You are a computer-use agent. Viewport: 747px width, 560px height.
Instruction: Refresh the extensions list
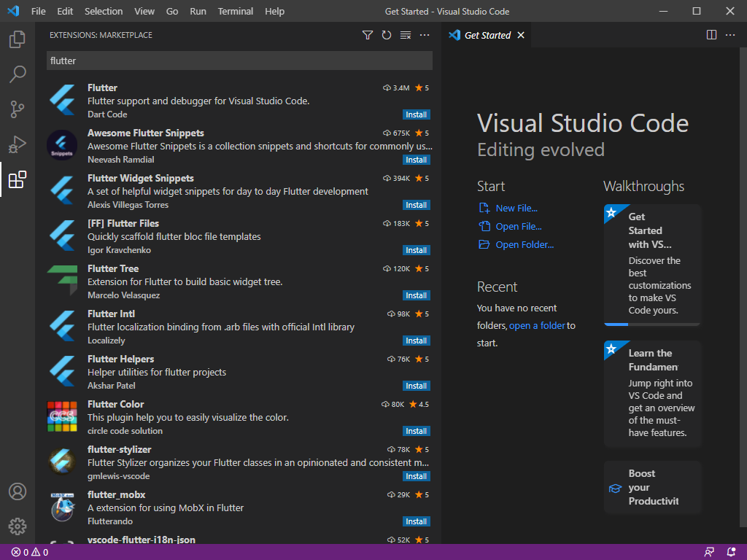[387, 35]
